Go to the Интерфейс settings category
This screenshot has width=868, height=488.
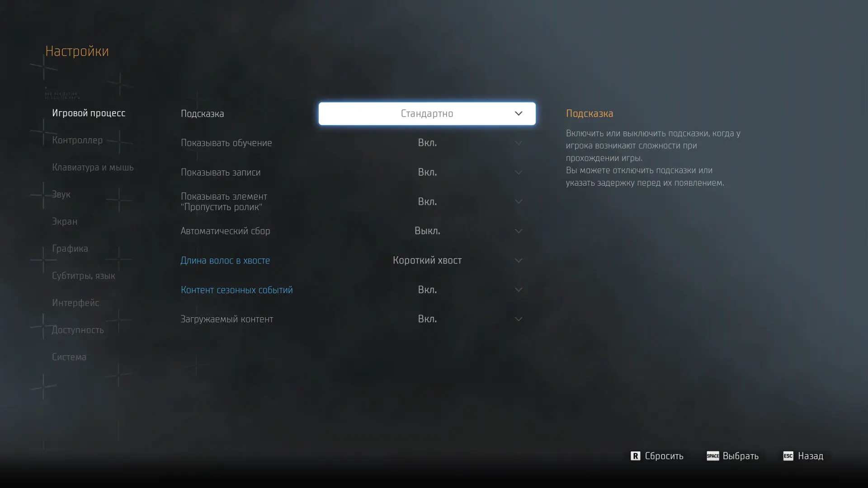pos(75,303)
